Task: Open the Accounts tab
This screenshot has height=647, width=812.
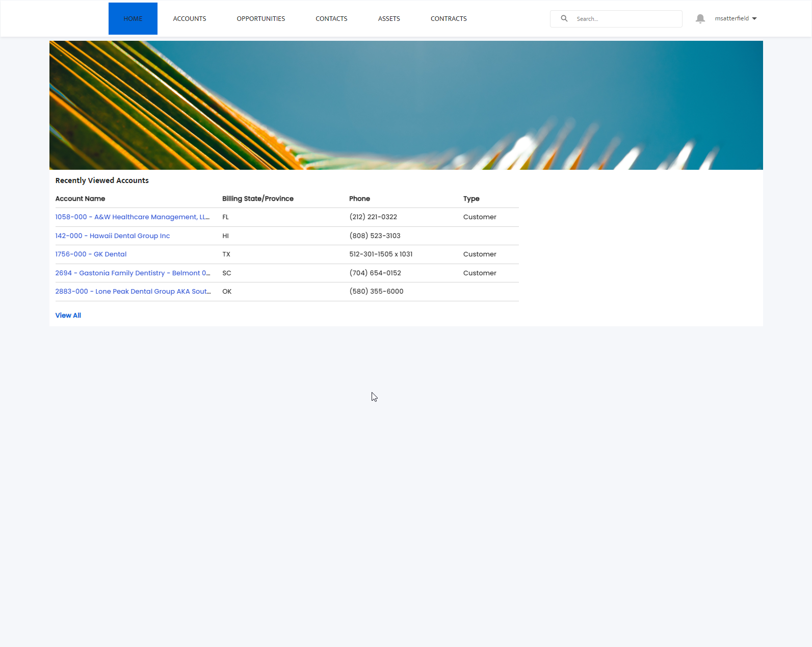Action: [x=190, y=19]
